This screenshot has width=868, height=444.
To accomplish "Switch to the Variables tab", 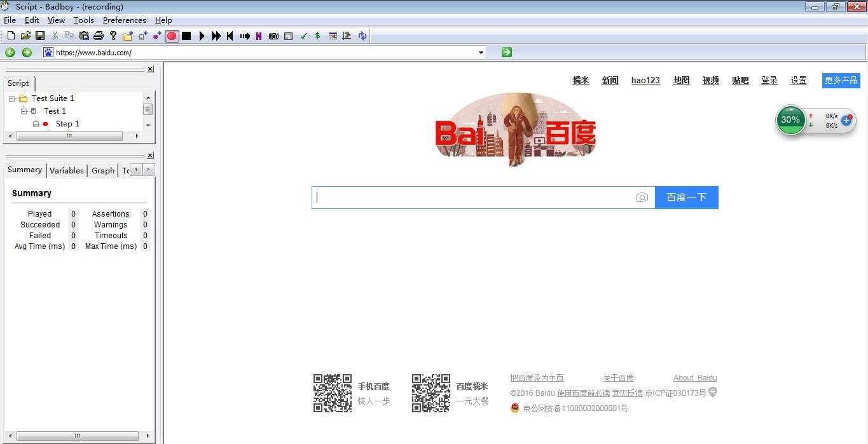I will tap(67, 170).
